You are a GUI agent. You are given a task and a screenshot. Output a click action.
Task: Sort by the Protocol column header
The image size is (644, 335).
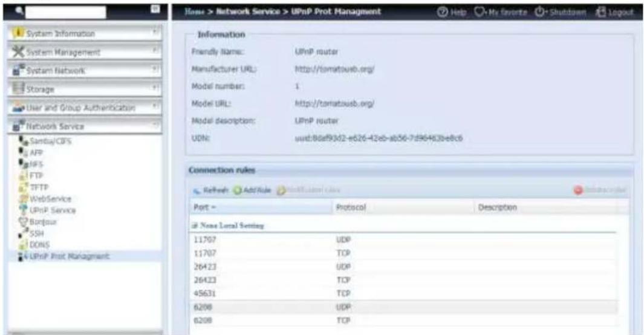403,207
